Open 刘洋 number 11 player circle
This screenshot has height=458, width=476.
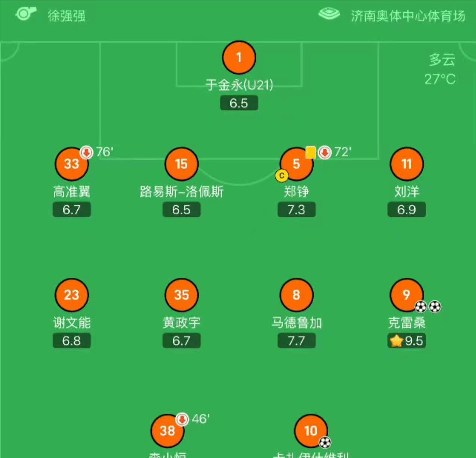click(406, 164)
